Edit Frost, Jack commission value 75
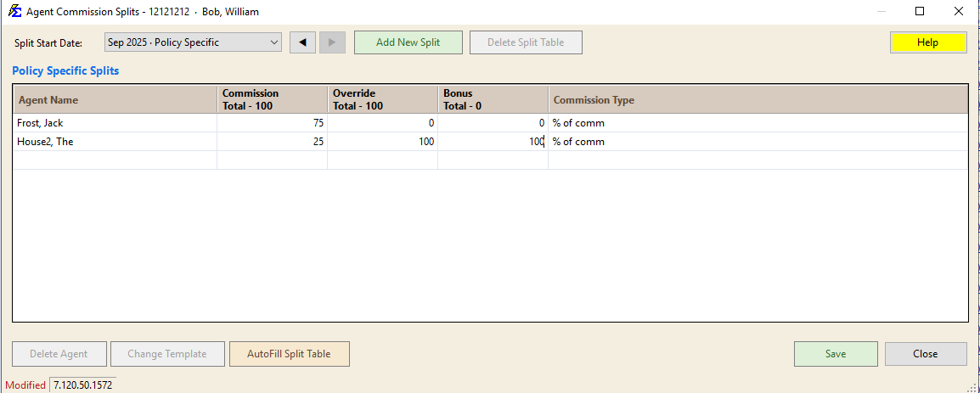 (x=273, y=123)
